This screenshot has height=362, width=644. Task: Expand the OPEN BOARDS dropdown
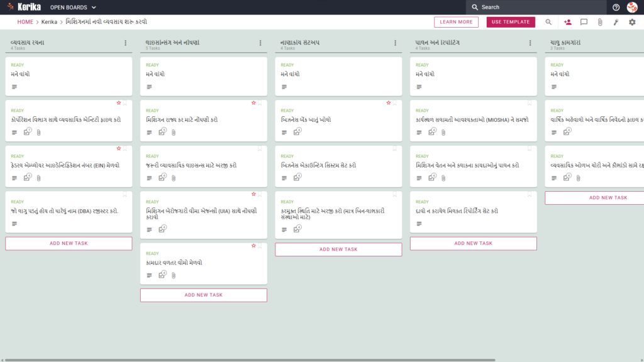click(x=73, y=8)
